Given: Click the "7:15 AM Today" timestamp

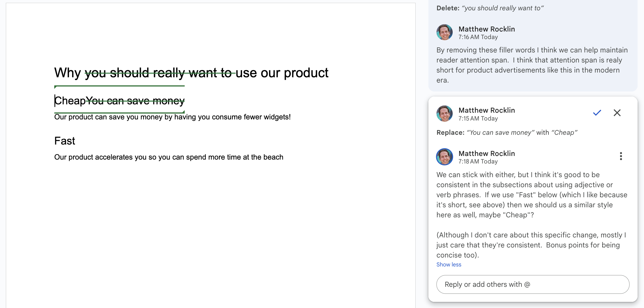Looking at the screenshot, I should pyautogui.click(x=478, y=119).
